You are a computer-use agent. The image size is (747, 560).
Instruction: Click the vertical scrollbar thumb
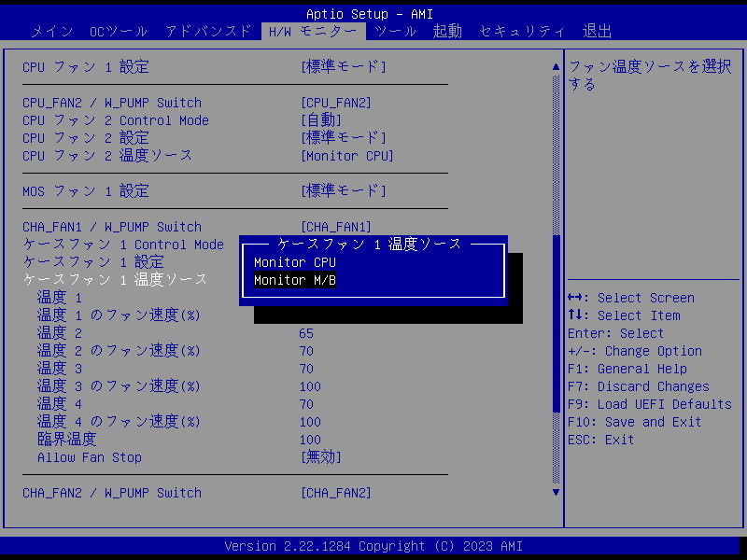tap(556, 323)
